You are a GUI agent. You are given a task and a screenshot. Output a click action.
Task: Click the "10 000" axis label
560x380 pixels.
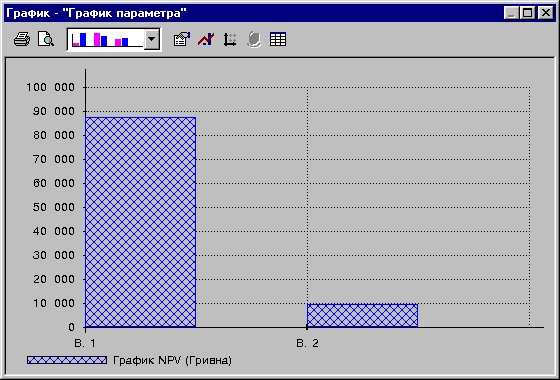pyautogui.click(x=54, y=303)
